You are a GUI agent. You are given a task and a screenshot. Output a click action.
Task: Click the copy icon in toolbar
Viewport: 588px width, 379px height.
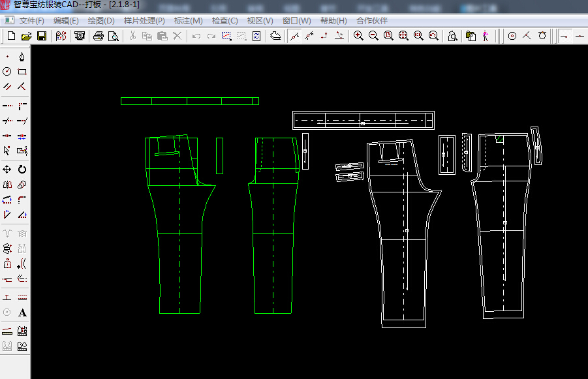pyautogui.click(x=147, y=36)
